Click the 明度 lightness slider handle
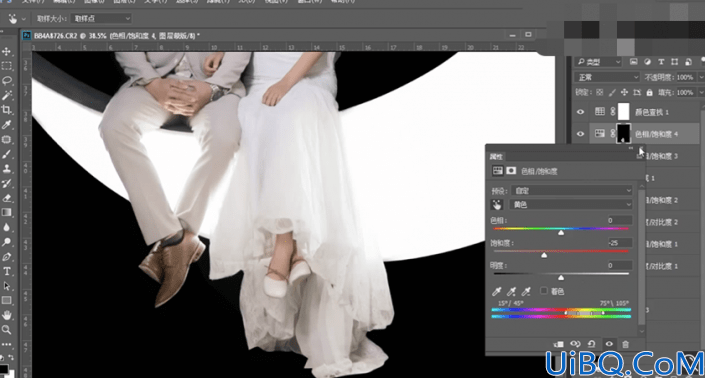This screenshot has width=705, height=378. pos(561,278)
